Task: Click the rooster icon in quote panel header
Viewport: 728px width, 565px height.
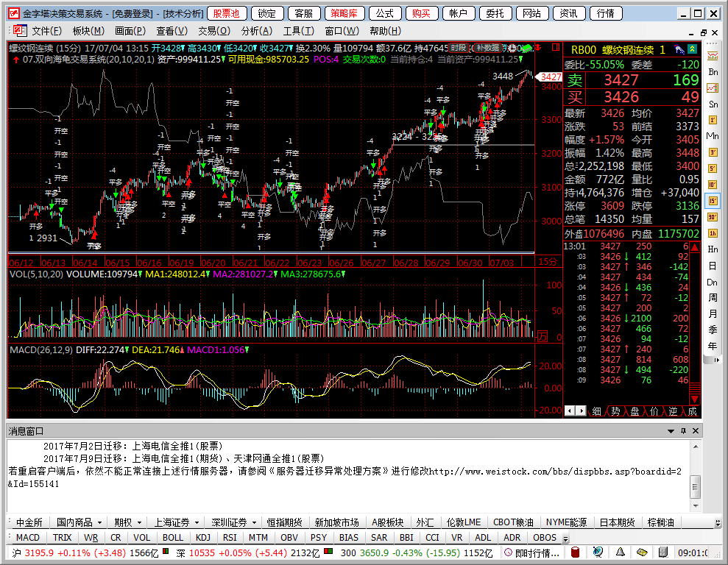Action: [x=679, y=49]
